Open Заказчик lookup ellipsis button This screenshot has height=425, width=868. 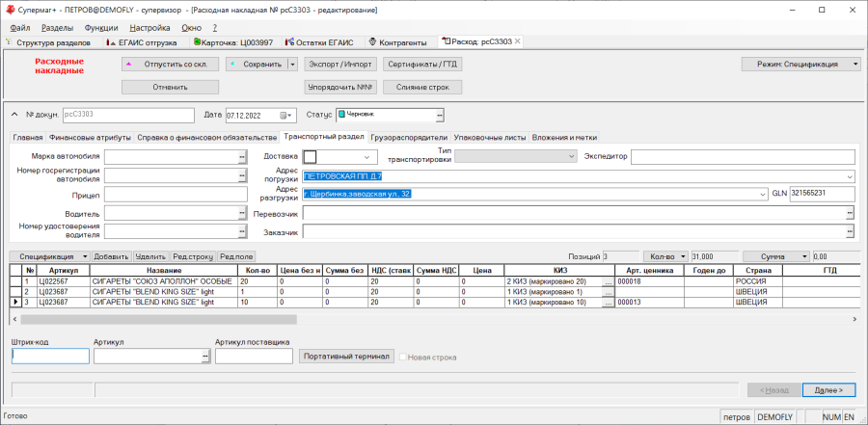850,232
